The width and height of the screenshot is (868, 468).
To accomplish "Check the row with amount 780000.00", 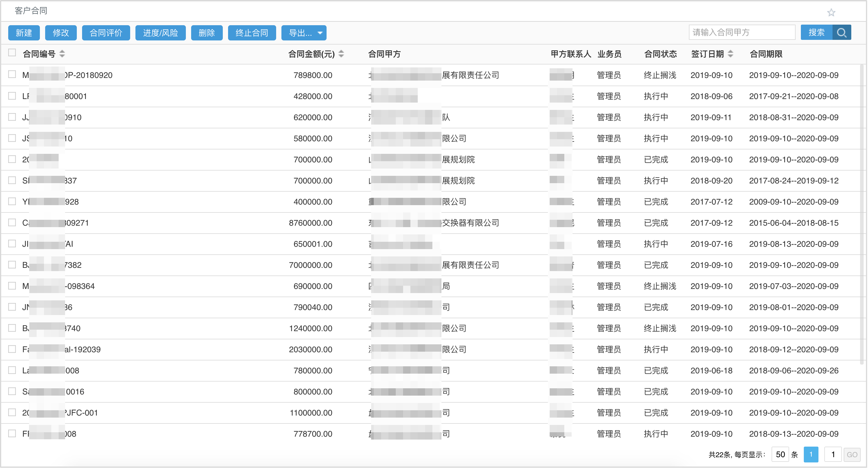I will tap(12, 370).
